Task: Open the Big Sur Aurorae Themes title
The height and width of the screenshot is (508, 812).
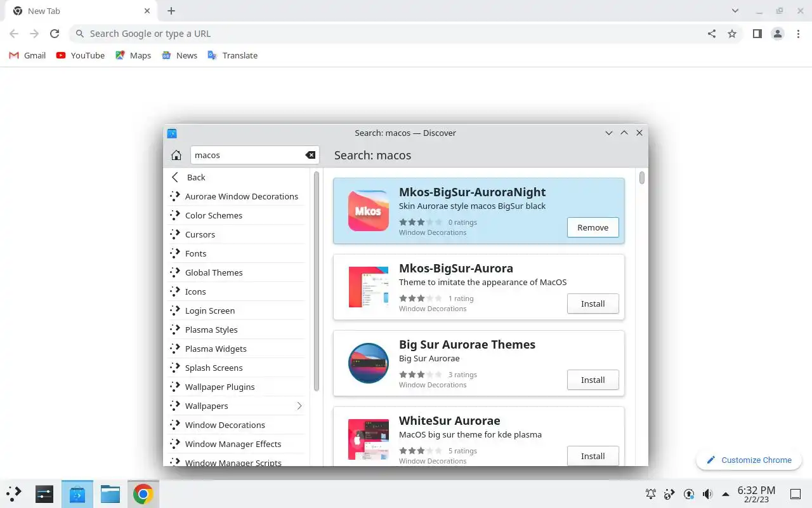Action: [x=467, y=344]
